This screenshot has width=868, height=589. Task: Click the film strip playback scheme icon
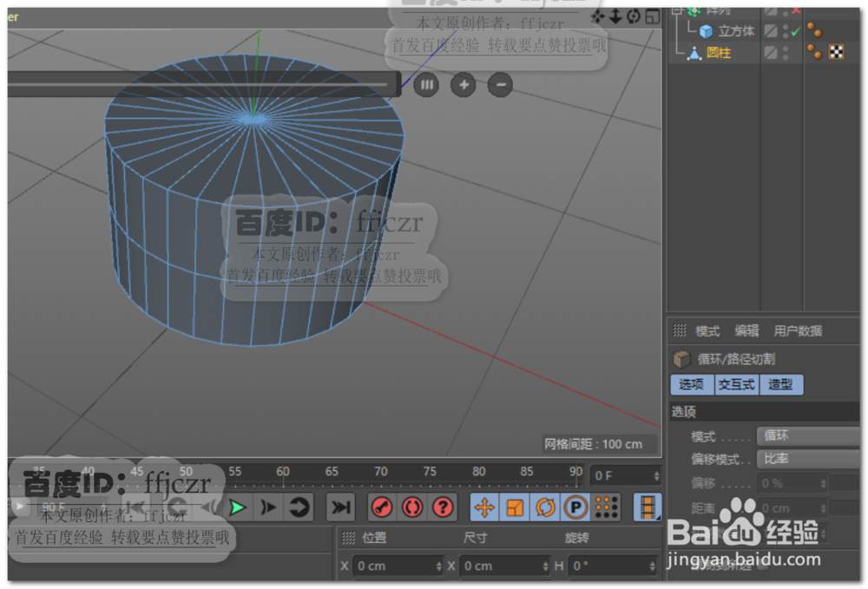point(647,507)
